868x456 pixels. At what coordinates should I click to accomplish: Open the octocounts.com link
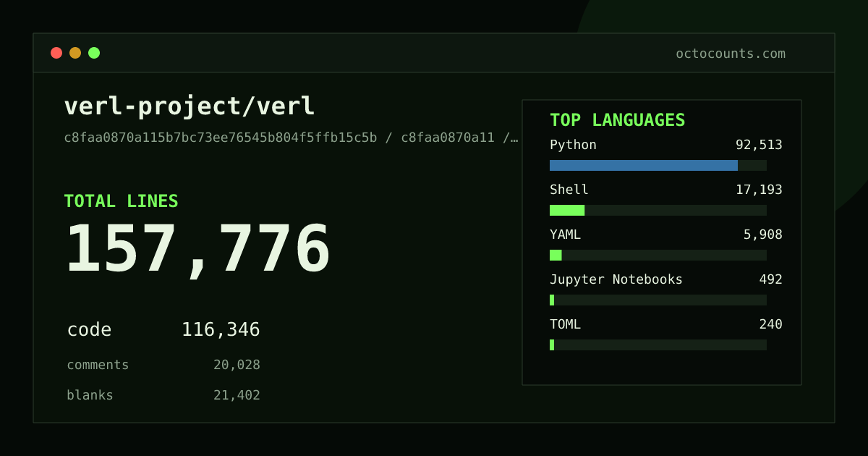[731, 54]
